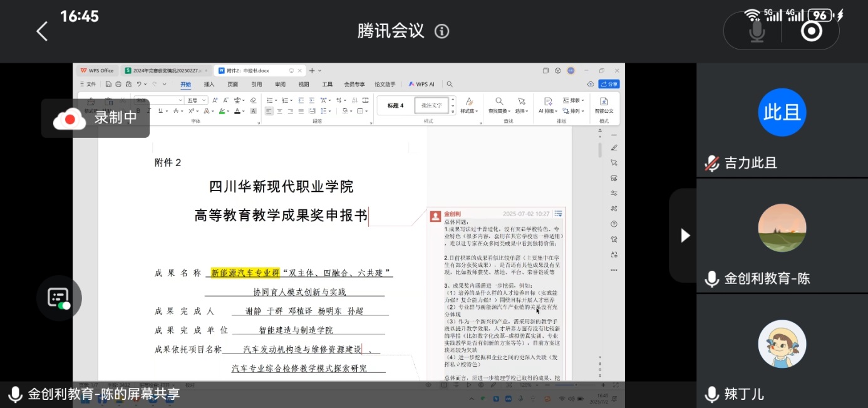Switch to the 插入 ribbon tab
The width and height of the screenshot is (868, 408).
[x=209, y=84]
